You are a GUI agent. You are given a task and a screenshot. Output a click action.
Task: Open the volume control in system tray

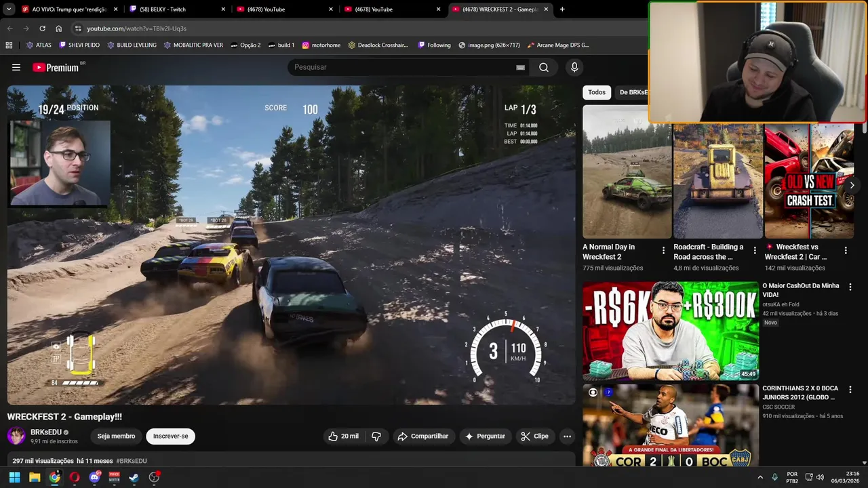tap(820, 477)
